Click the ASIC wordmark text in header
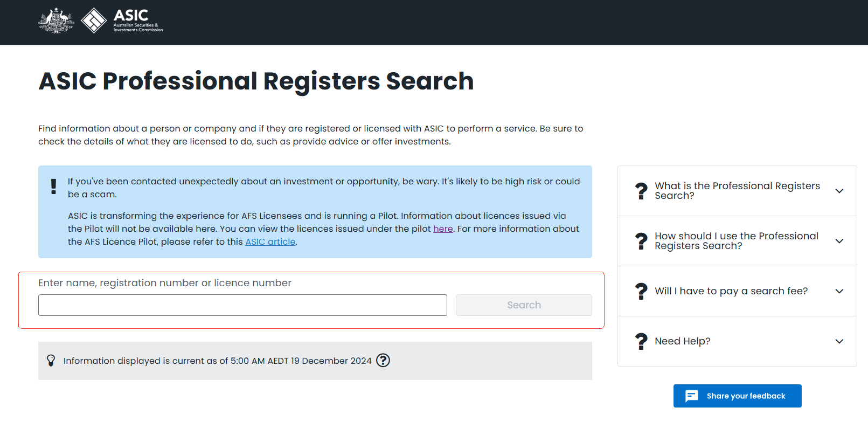Image resolution: width=868 pixels, height=435 pixels. point(131,16)
